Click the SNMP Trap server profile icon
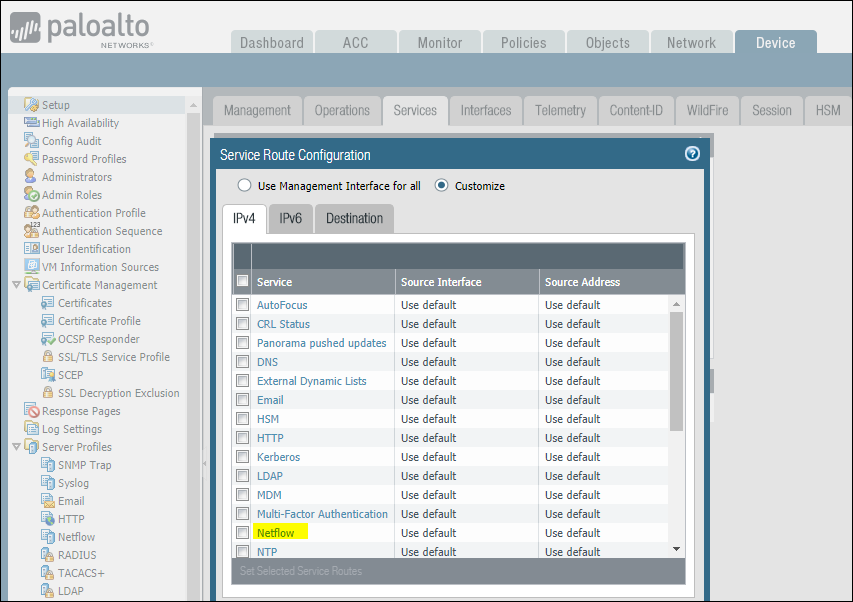 [x=48, y=465]
